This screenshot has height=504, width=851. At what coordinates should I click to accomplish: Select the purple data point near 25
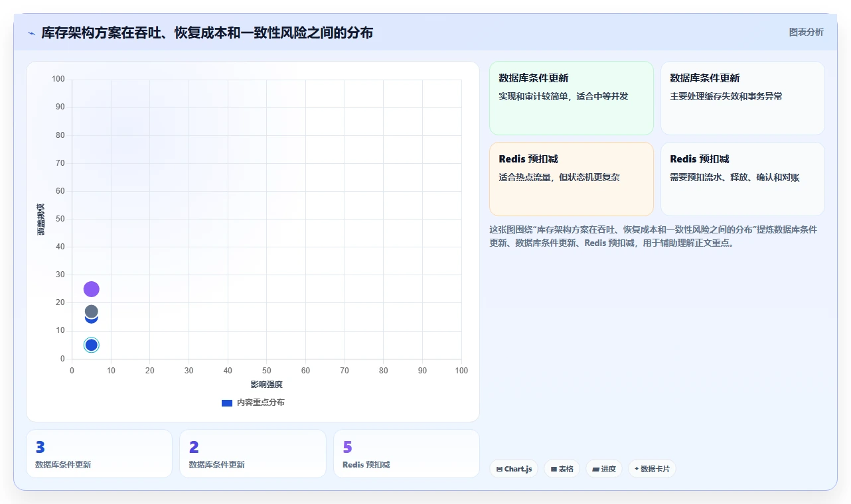[92, 289]
